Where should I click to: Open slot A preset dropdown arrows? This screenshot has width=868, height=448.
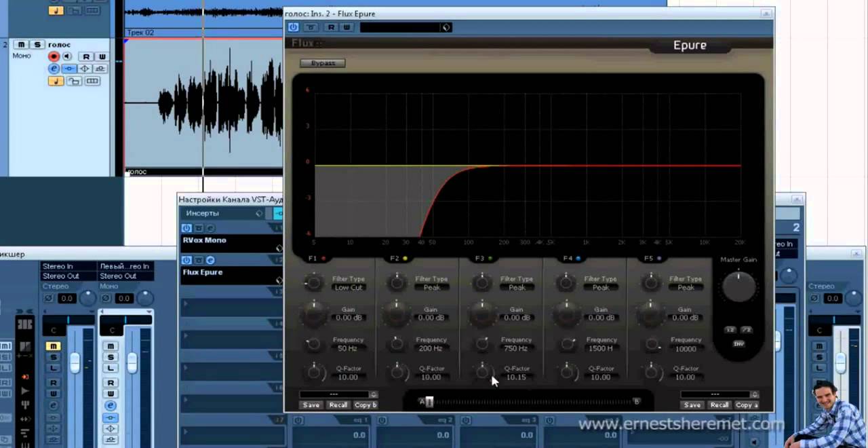373,394
